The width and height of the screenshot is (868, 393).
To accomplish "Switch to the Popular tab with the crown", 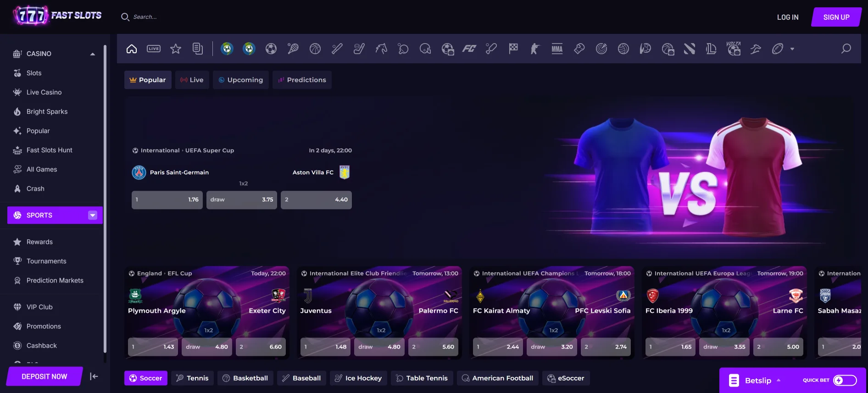I will (x=148, y=80).
